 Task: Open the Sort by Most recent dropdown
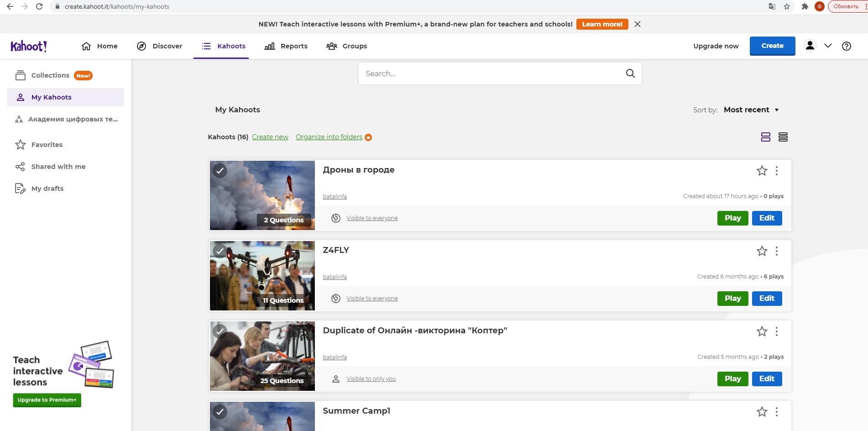pos(751,110)
